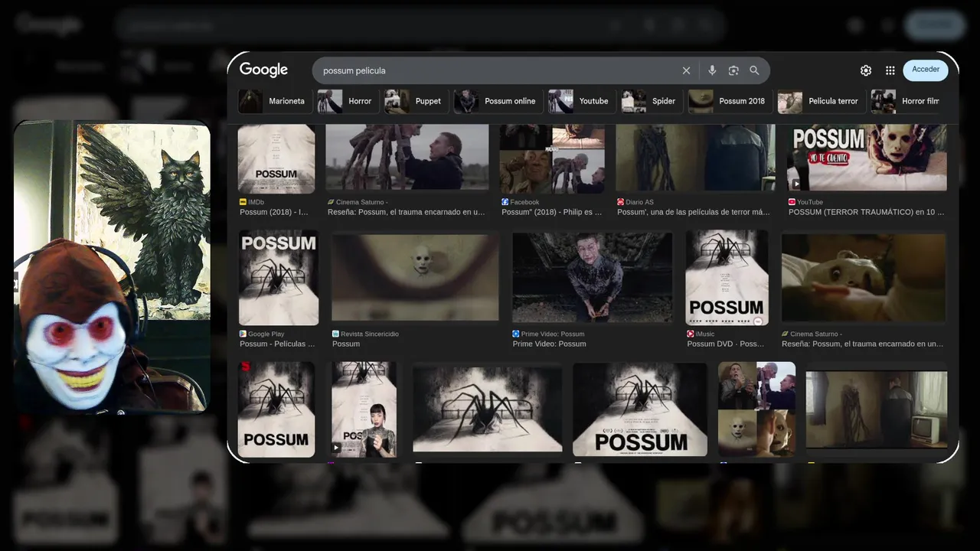Click the Acceder sign-in button

tap(926, 70)
